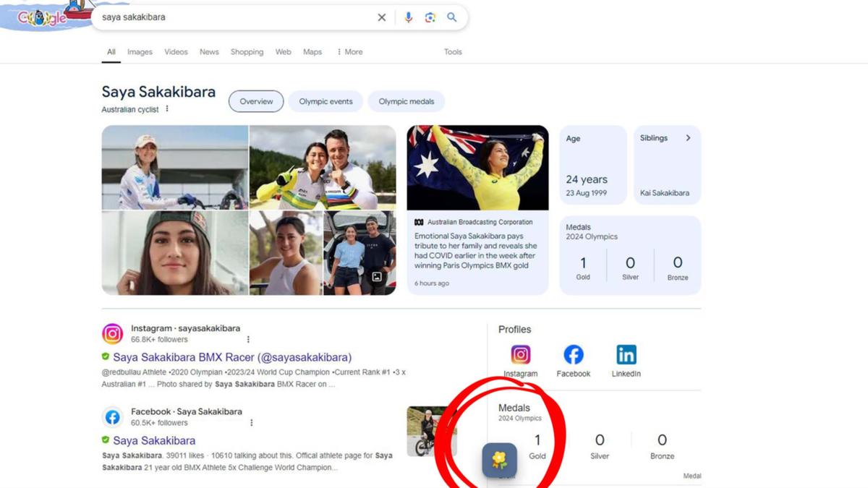
Task: Open the LinkedIn profile icon under Profiles
Action: [626, 355]
